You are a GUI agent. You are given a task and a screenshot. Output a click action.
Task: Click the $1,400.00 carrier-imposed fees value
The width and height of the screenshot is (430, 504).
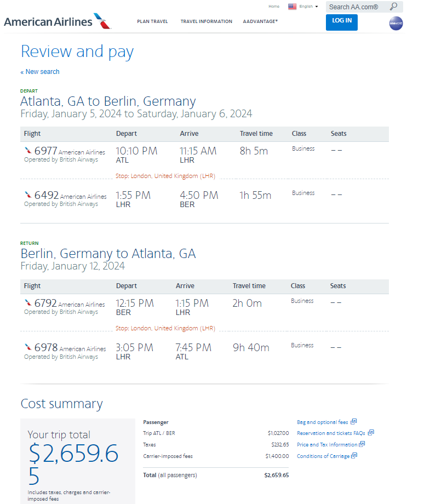tap(277, 456)
